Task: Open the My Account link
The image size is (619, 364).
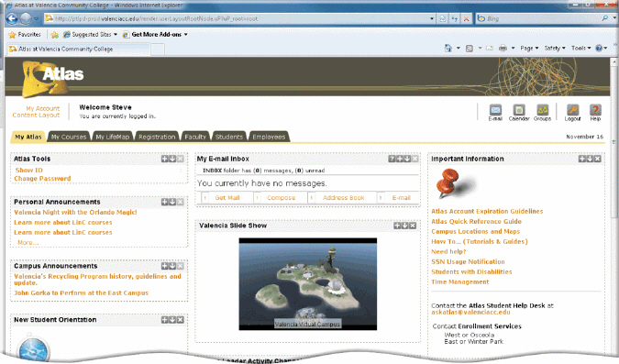Action: coord(42,108)
